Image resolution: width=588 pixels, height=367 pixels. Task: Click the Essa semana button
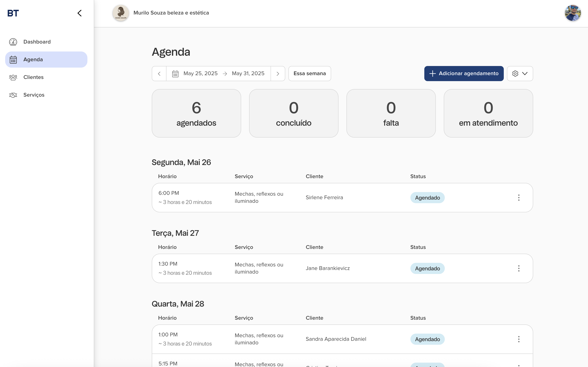pos(310,74)
